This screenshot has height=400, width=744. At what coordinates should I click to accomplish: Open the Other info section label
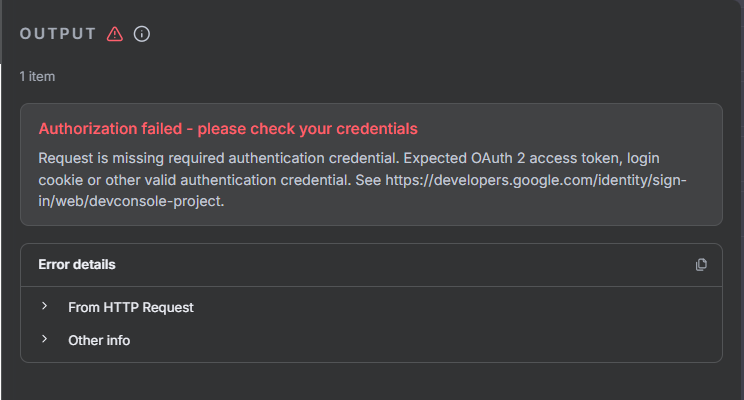99,340
